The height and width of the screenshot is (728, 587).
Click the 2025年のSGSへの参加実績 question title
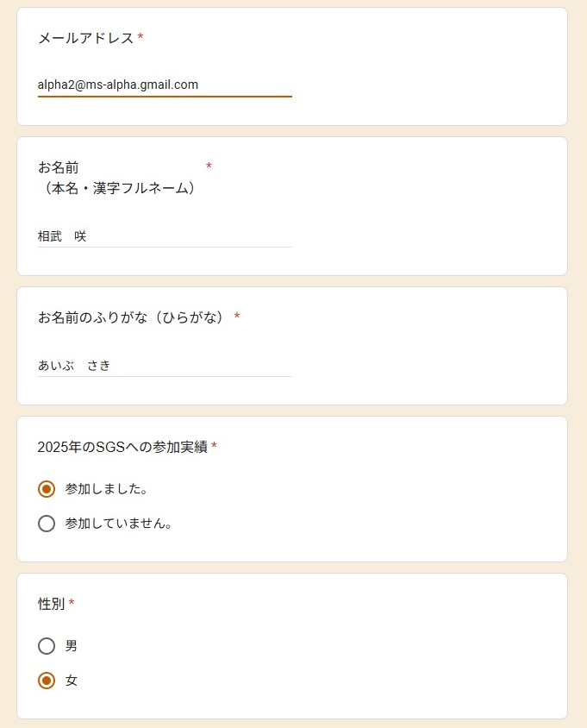pos(122,447)
